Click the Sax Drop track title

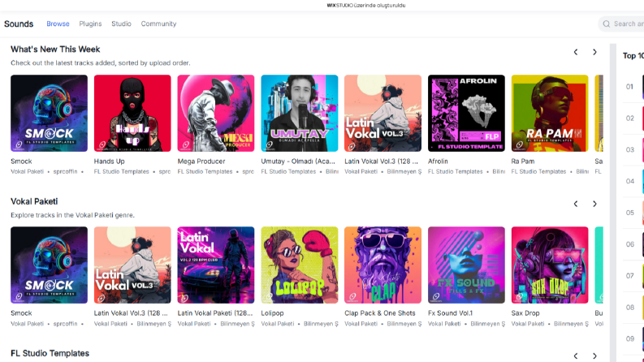(525, 313)
